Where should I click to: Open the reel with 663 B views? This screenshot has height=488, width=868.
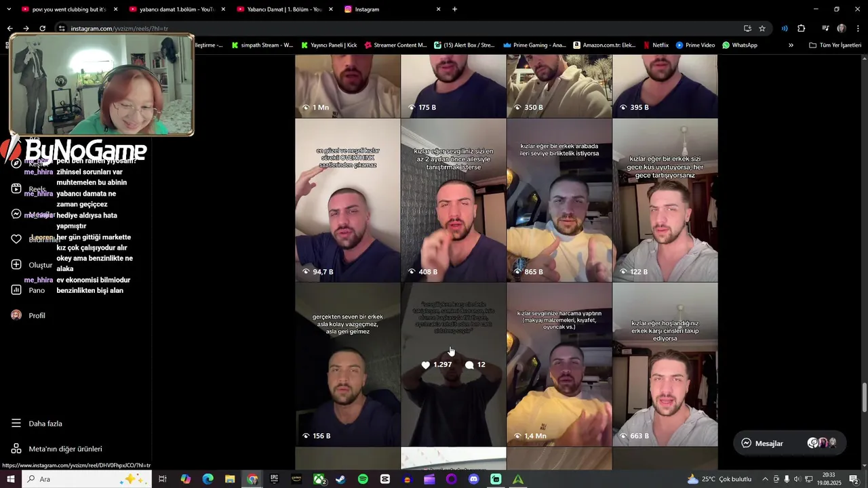[x=665, y=365]
